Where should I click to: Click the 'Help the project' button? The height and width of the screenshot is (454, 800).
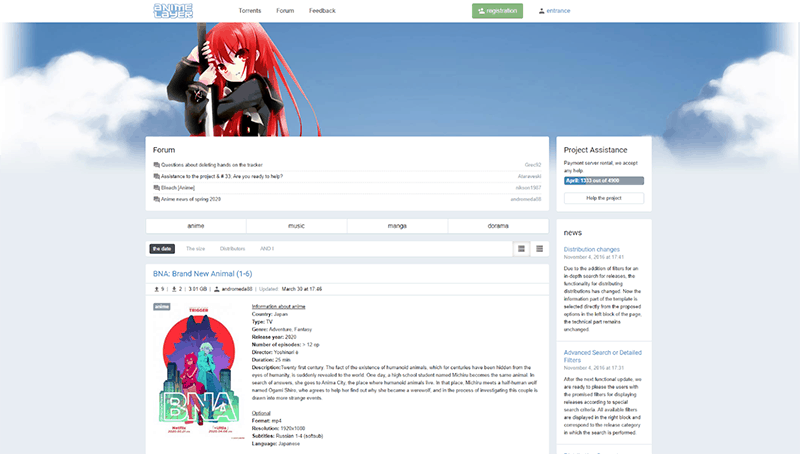tap(604, 198)
